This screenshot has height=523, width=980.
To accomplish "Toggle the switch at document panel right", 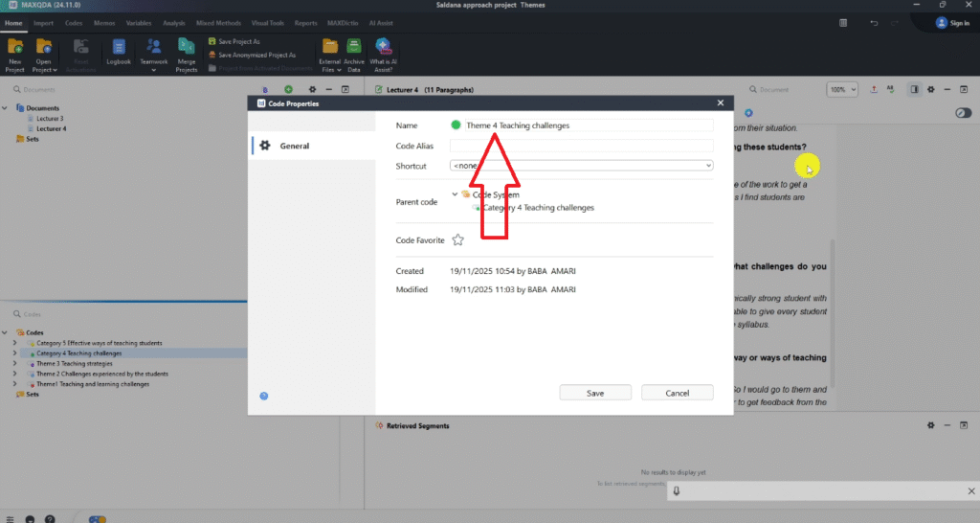I will (x=963, y=113).
